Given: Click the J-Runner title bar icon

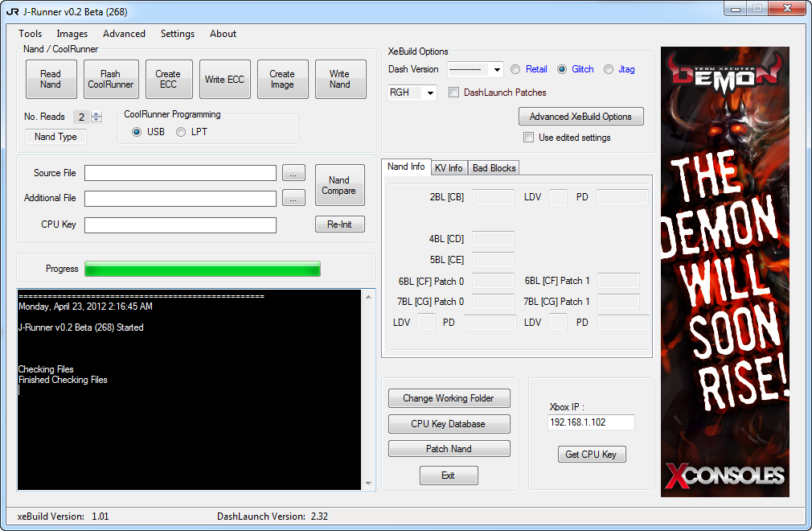Looking at the screenshot, I should tap(12, 12).
